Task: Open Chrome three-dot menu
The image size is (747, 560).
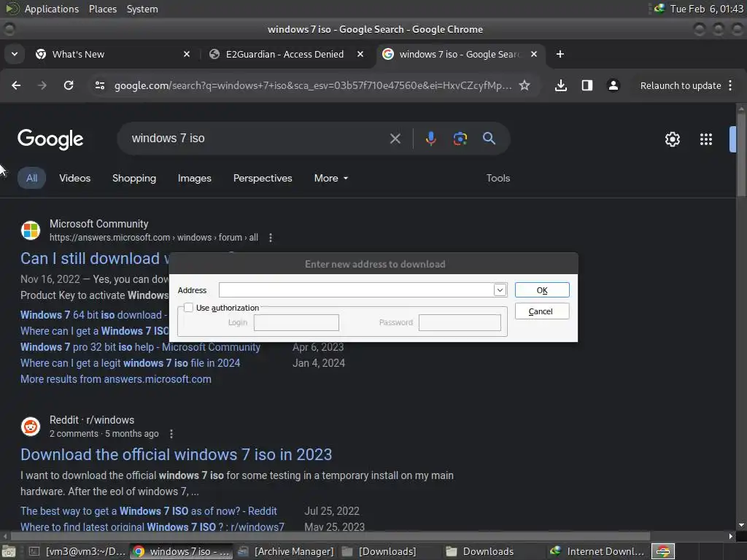Action: (x=730, y=85)
